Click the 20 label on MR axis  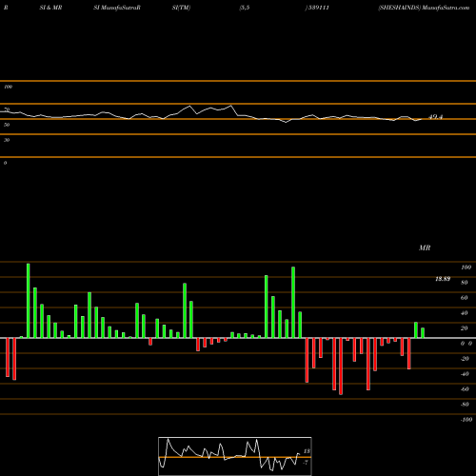tap(465, 328)
